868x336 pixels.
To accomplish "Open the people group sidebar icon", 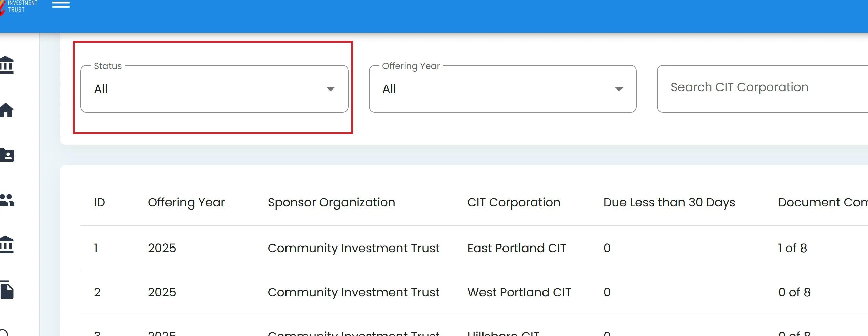I will 7,200.
